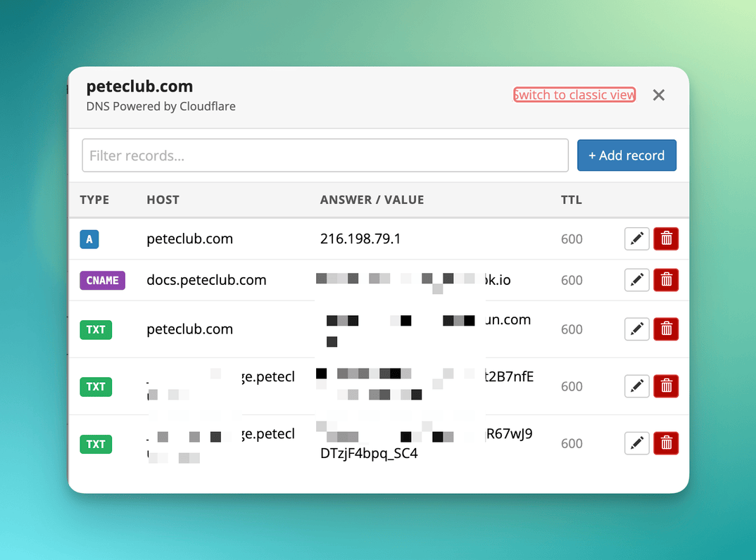Image resolution: width=756 pixels, height=560 pixels.
Task: Delete the TXT record ending in un.com
Action: (x=666, y=329)
